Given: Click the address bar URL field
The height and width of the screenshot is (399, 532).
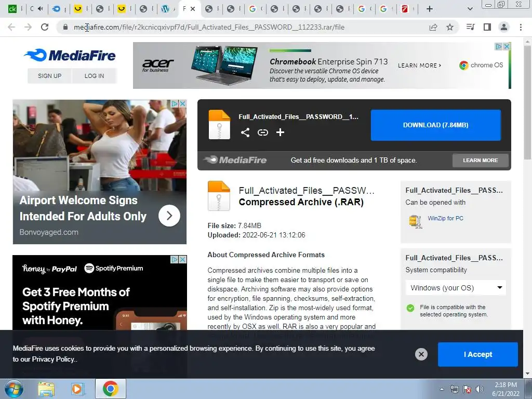Looking at the screenshot, I should click(x=209, y=27).
